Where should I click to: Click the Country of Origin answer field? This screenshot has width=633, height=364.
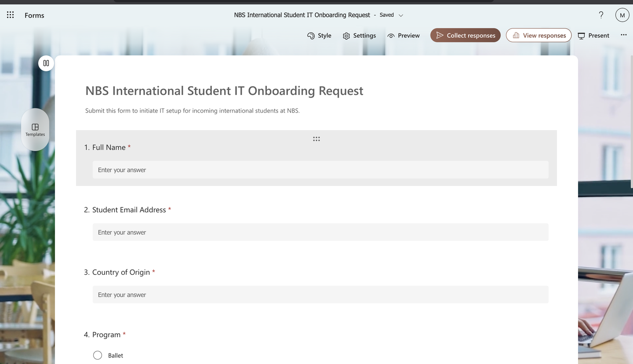pyautogui.click(x=320, y=295)
